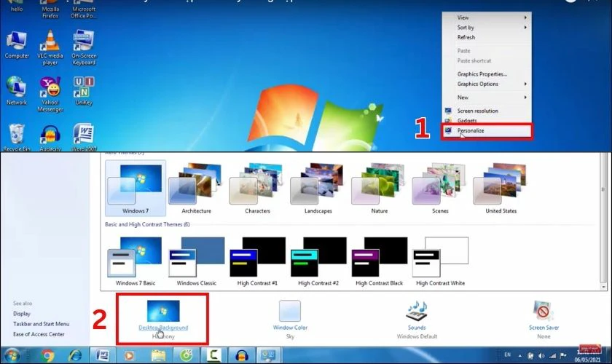The image size is (612, 364).
Task: Expand the Graphics Options submenu arrow
Action: tap(525, 84)
